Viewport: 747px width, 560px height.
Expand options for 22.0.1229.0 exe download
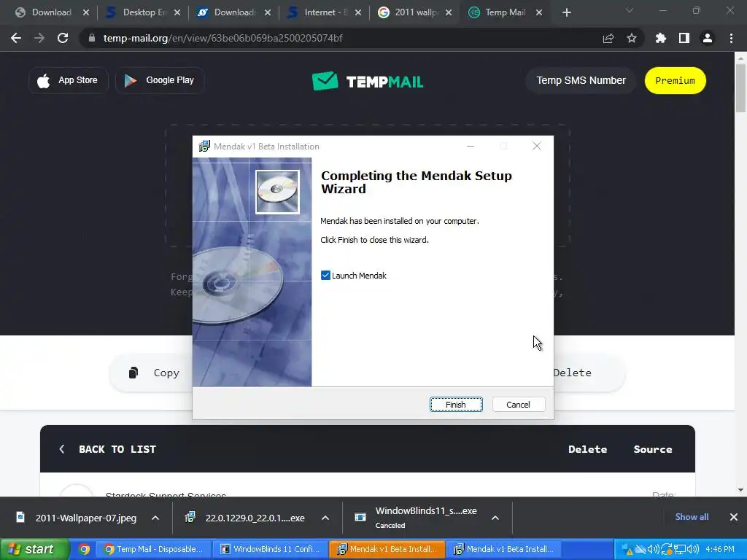[325, 518]
